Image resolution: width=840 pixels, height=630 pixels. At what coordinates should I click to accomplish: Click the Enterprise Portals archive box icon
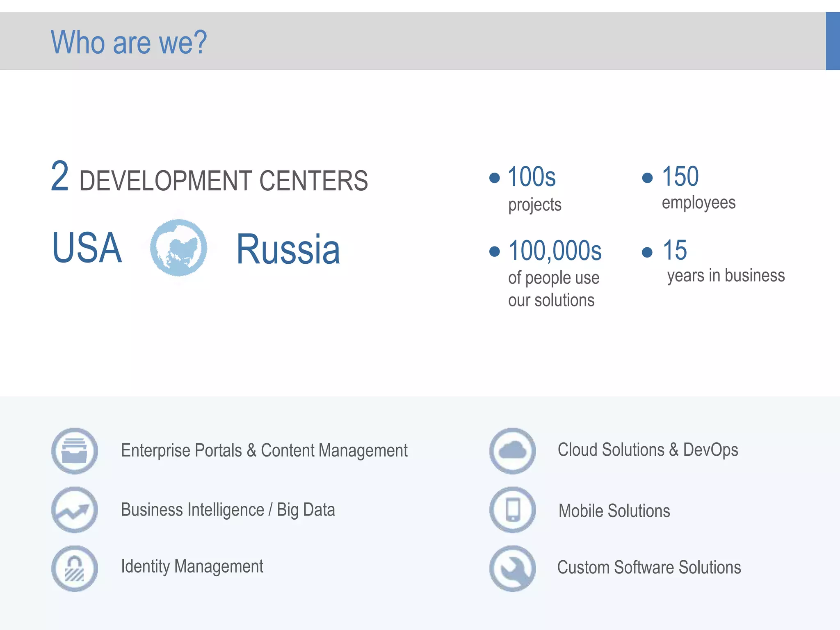click(x=75, y=451)
